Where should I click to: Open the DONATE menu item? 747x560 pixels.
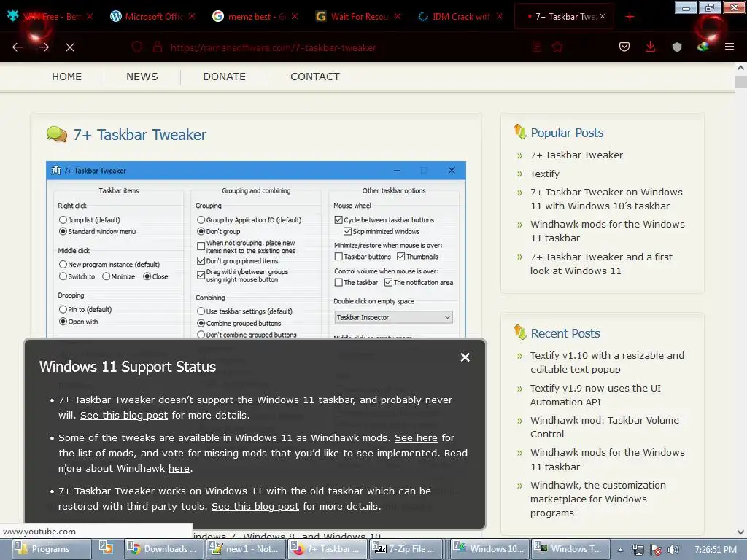click(225, 77)
